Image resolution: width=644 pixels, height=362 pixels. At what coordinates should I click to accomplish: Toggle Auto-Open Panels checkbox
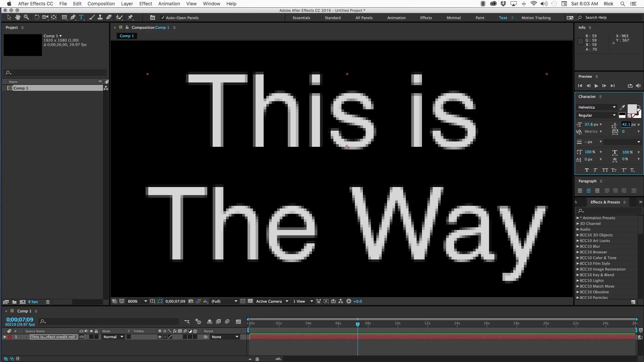click(x=163, y=18)
